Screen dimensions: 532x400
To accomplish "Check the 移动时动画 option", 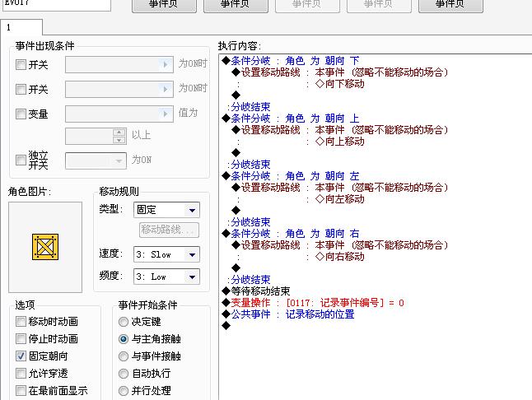I will pyautogui.click(x=21, y=321).
